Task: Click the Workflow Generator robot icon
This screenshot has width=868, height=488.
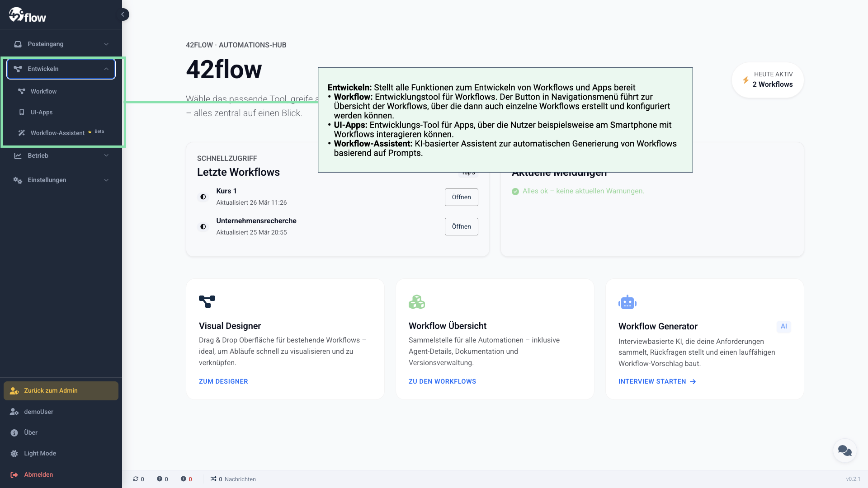Action: pos(627,302)
